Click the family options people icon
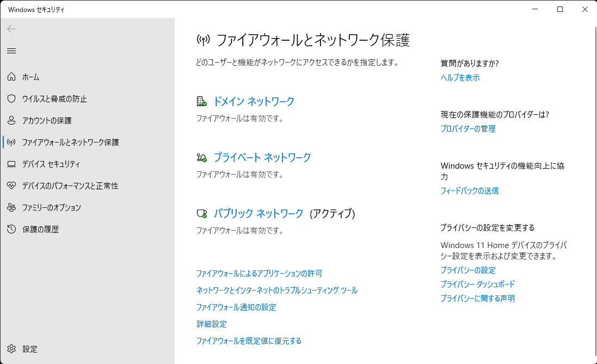 [x=11, y=208]
